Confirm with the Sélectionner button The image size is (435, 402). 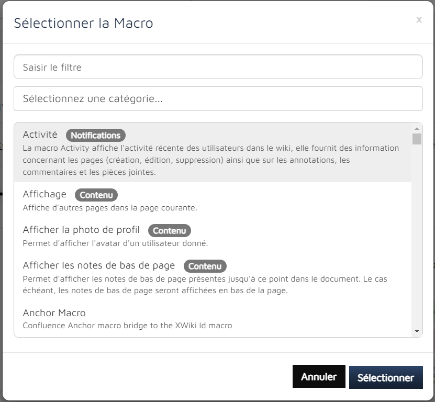(386, 378)
